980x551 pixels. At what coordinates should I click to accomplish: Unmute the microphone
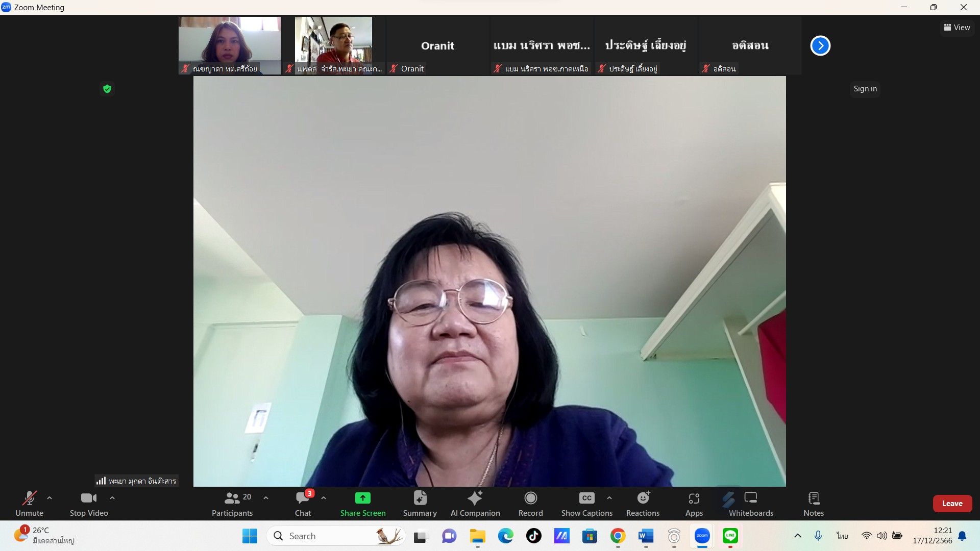pos(29,504)
